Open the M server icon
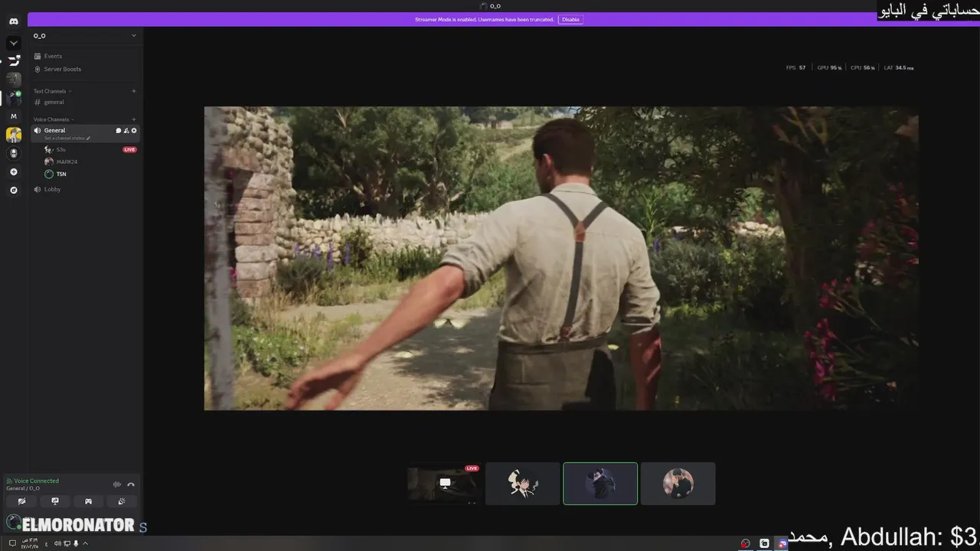The width and height of the screenshot is (980, 551). [14, 116]
